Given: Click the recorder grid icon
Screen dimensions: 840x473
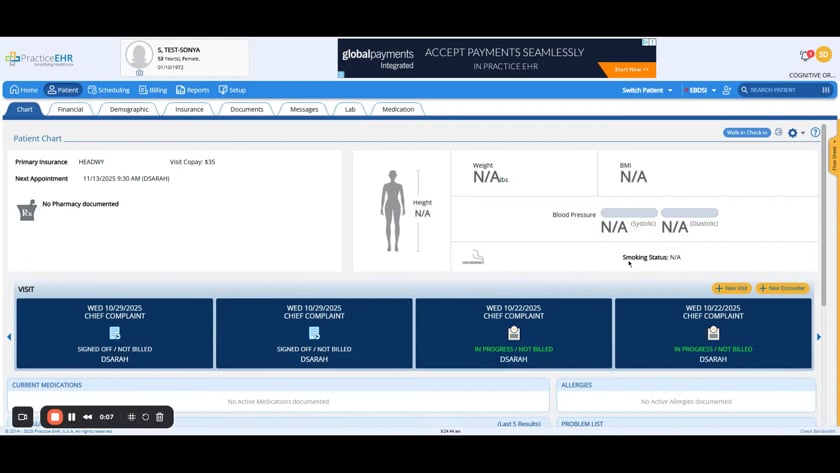Looking at the screenshot, I should click(132, 417).
